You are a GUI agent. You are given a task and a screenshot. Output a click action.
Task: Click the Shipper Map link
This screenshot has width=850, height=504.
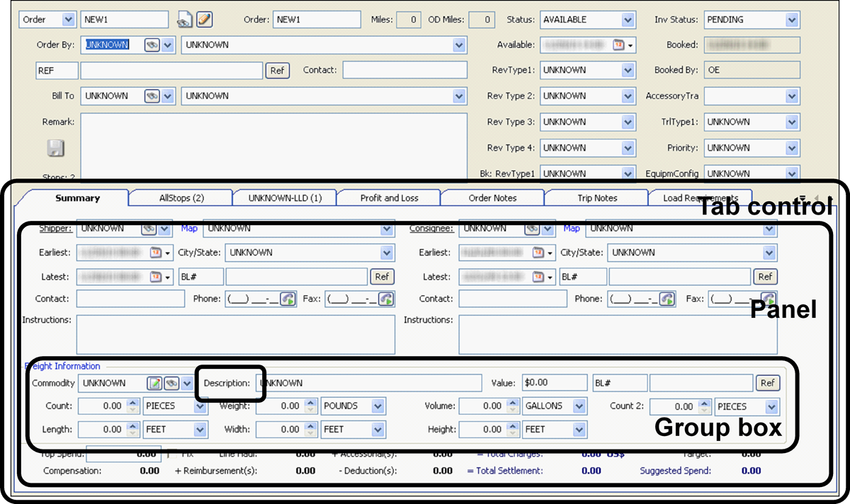click(189, 229)
